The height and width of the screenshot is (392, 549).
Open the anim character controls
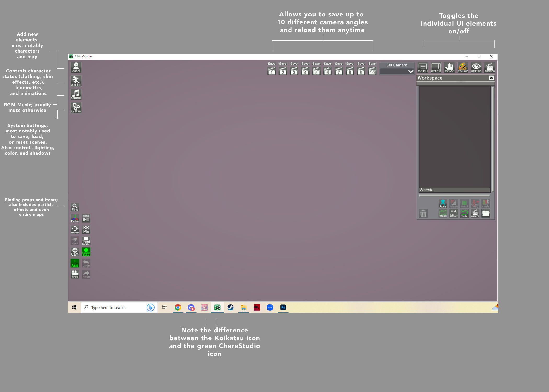(x=76, y=81)
